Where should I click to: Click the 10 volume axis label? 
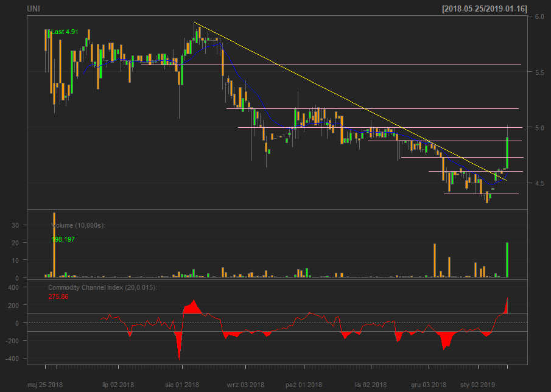click(15, 261)
